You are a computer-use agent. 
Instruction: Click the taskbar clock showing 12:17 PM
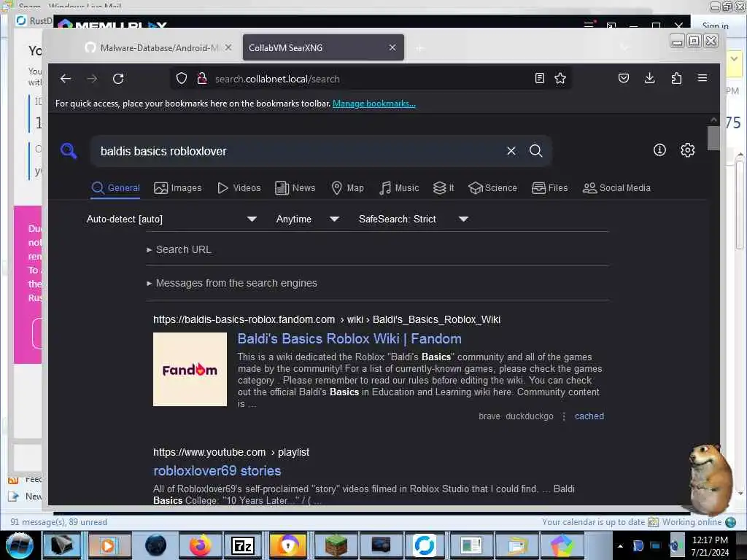coord(710,545)
